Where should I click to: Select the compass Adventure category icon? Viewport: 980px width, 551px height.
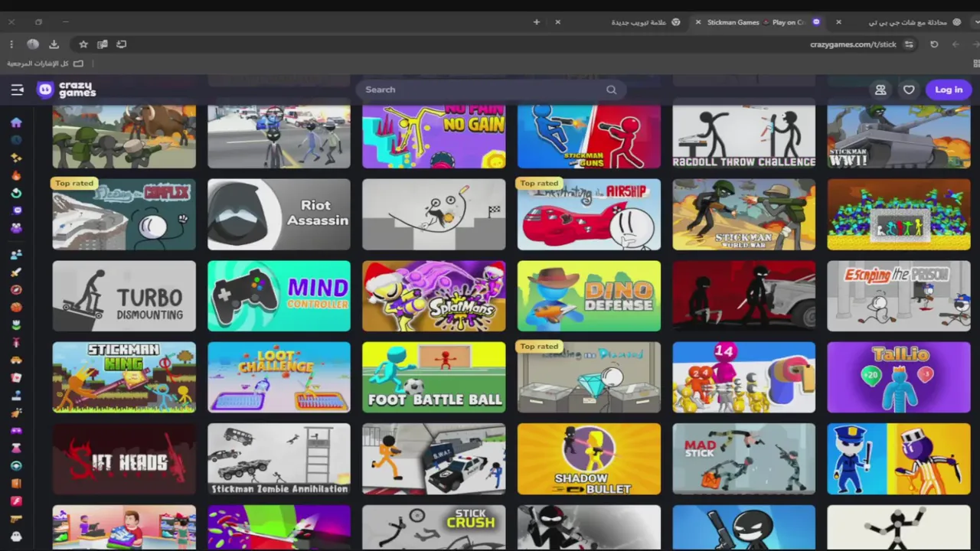16,289
